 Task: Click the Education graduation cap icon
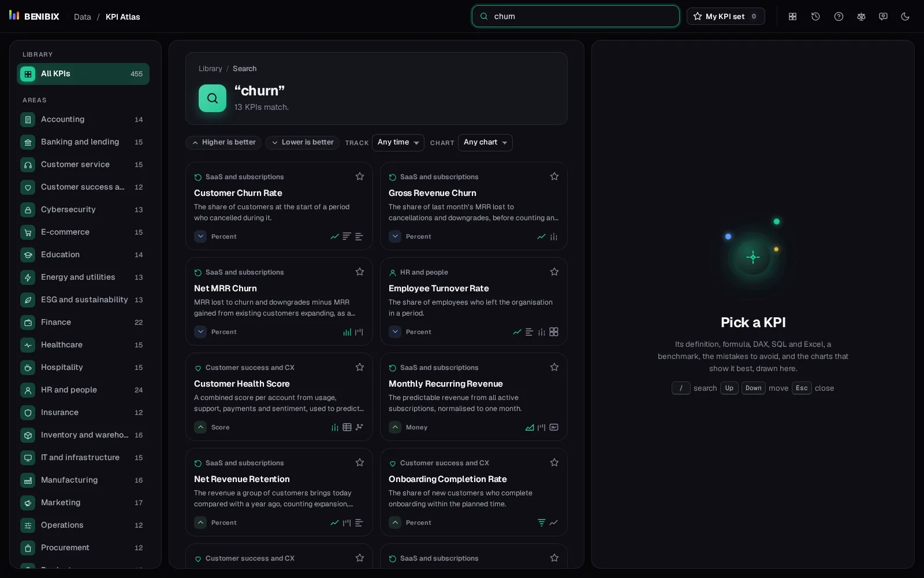click(x=28, y=255)
